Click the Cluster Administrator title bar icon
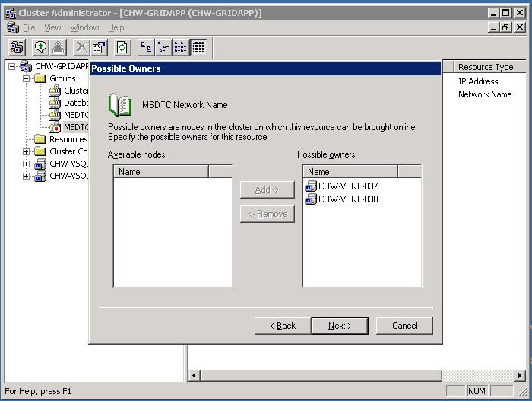 coord(11,13)
